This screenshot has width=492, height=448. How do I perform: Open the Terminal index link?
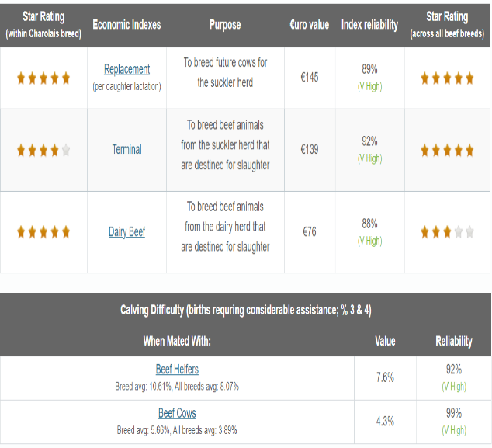click(x=126, y=149)
